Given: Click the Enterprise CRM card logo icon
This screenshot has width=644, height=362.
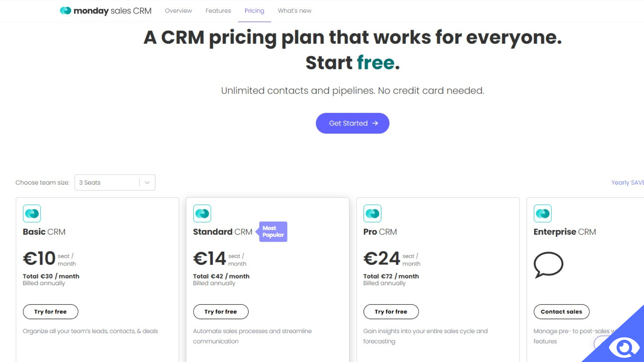Looking at the screenshot, I should (x=543, y=213).
